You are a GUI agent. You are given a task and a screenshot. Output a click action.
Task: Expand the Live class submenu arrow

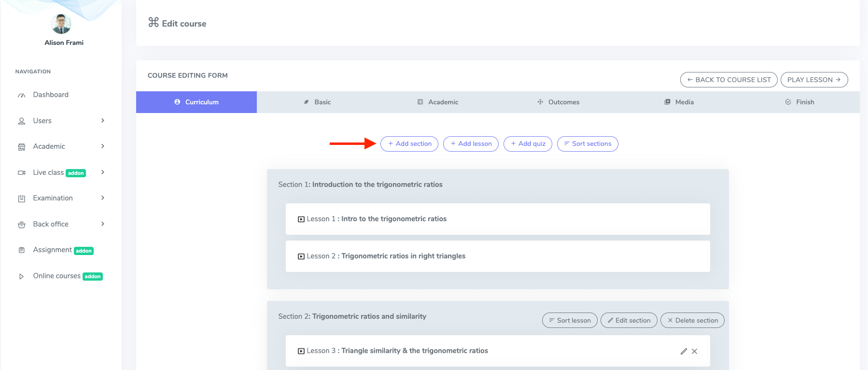coord(102,172)
